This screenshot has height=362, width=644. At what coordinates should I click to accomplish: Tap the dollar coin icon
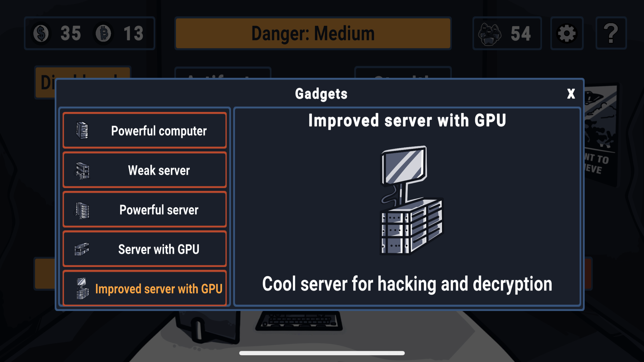click(x=41, y=33)
